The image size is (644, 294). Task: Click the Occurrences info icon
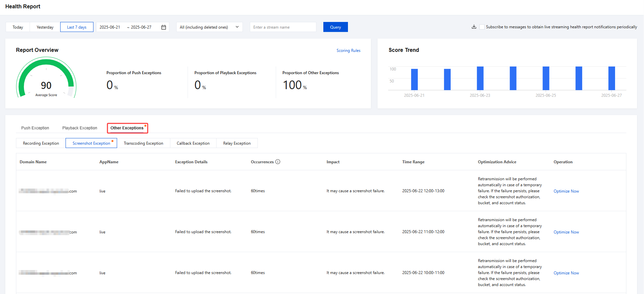click(278, 162)
